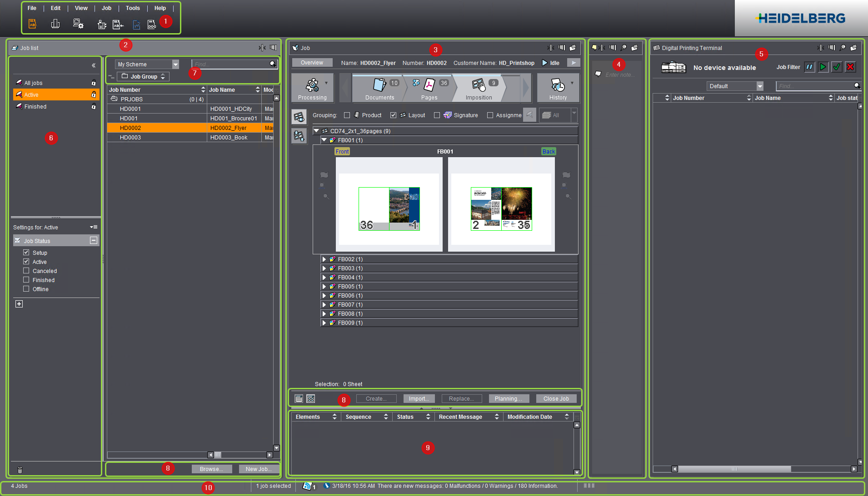This screenshot has width=868, height=496.
Task: Click the Processing workflow step icon
Action: (312, 85)
